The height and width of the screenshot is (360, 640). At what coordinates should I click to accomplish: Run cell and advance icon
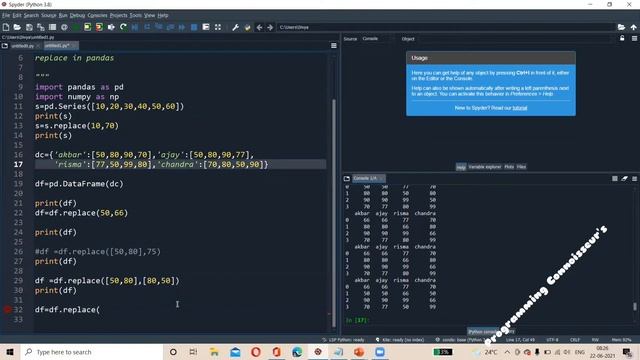pos(99,27)
